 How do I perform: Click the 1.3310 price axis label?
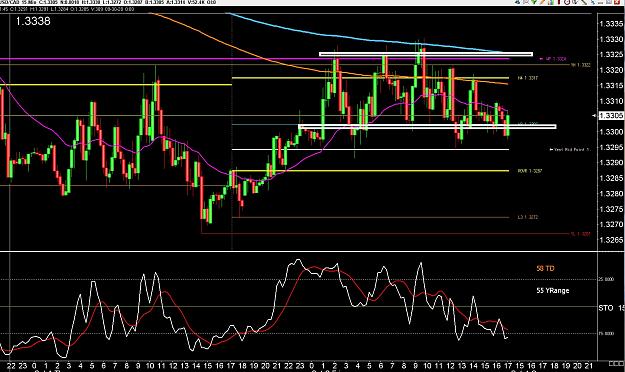tap(611, 101)
